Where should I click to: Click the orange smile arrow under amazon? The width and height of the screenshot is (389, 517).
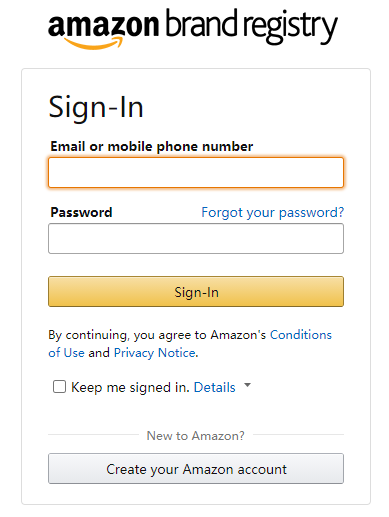(93, 43)
